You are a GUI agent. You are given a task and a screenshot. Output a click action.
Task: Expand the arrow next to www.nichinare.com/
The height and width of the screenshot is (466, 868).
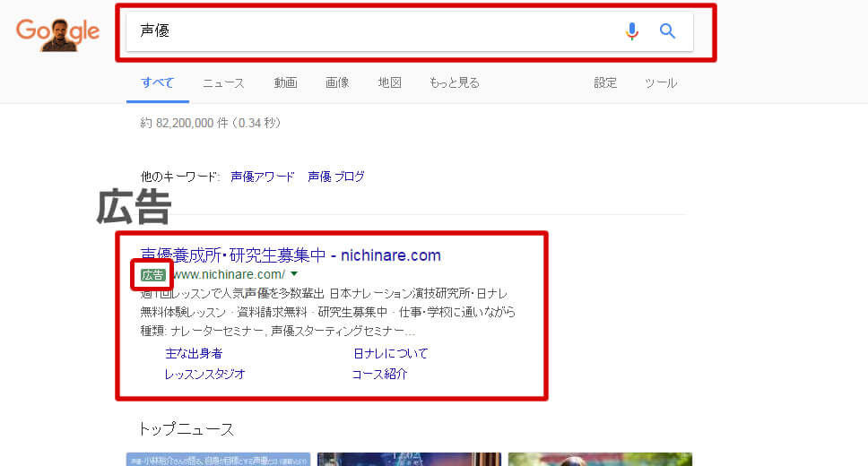(x=294, y=274)
